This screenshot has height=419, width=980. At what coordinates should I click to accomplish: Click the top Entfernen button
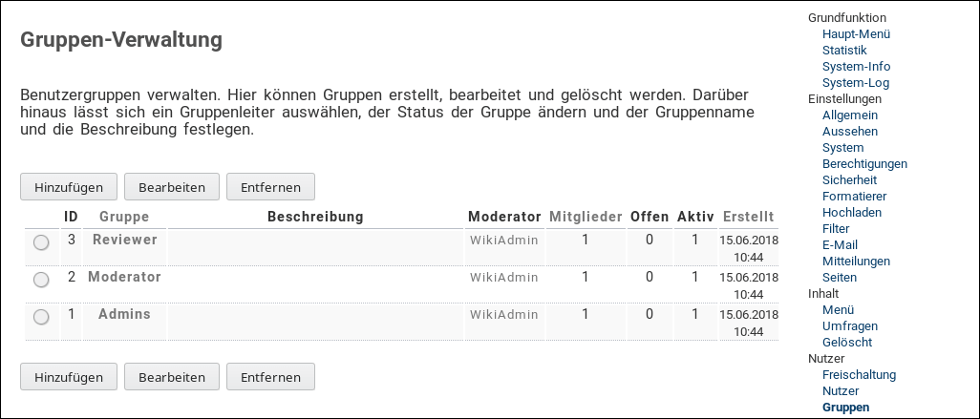click(x=270, y=186)
